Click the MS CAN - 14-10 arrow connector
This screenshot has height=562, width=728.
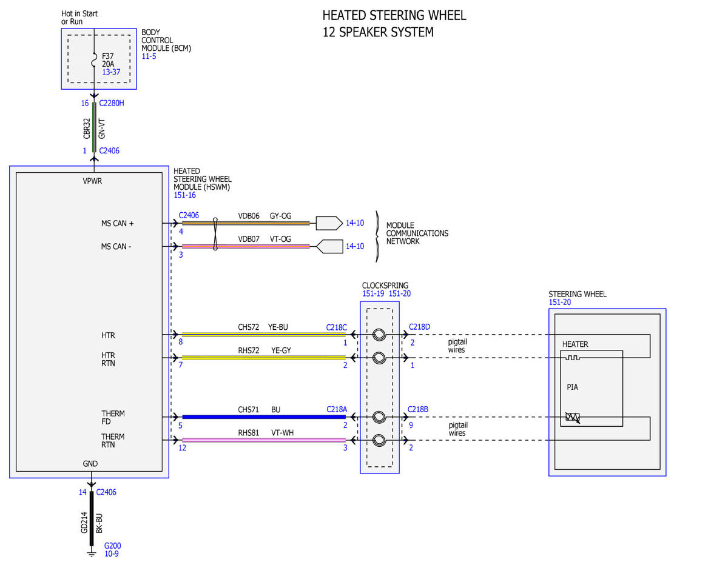(x=329, y=246)
